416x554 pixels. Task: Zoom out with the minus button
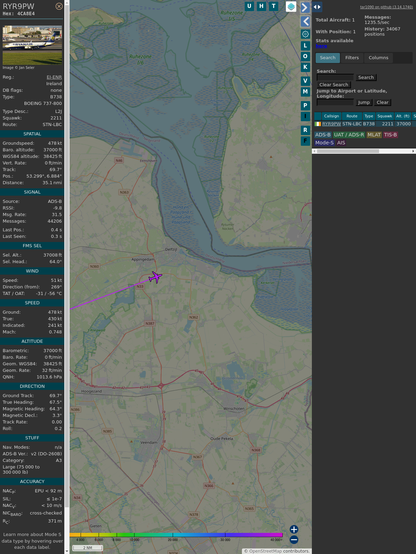(x=294, y=540)
